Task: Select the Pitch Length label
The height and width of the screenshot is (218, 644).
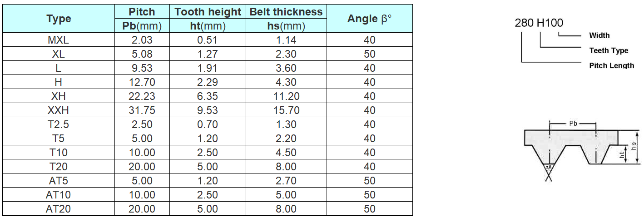Action: [611, 65]
